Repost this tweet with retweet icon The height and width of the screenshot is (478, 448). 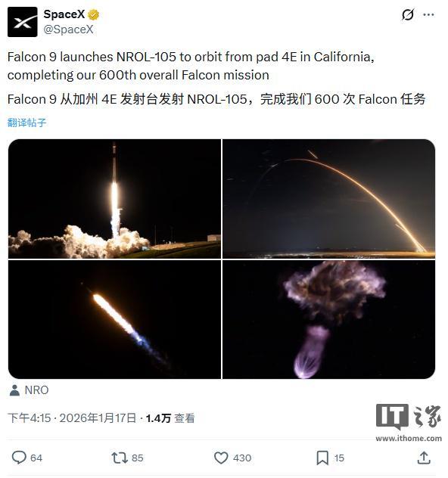click(x=120, y=458)
